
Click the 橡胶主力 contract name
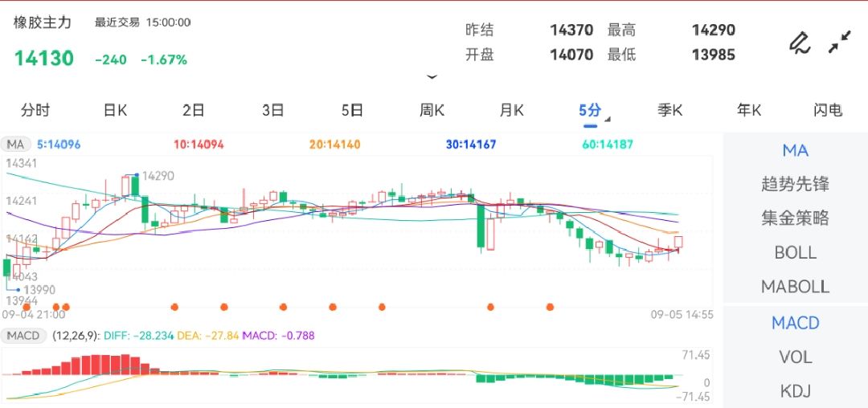[x=43, y=22]
